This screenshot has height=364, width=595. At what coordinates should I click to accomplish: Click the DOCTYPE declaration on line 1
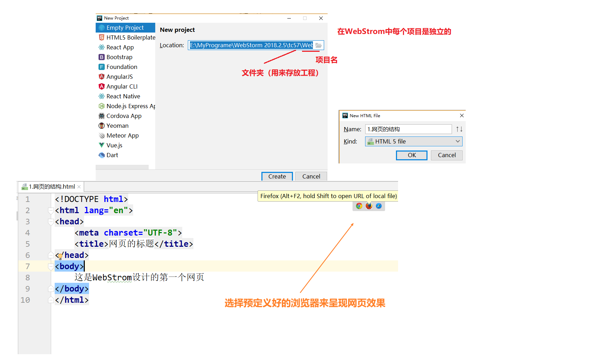click(x=91, y=199)
